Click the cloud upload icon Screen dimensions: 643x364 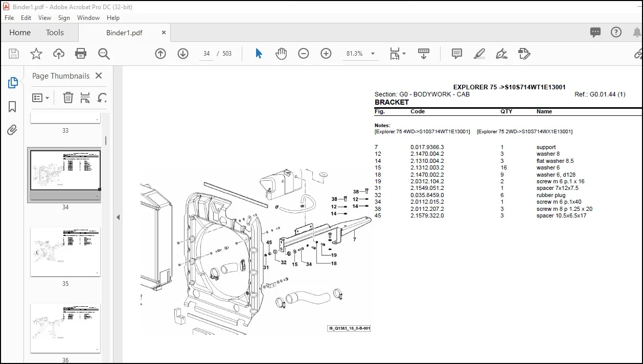[59, 54]
